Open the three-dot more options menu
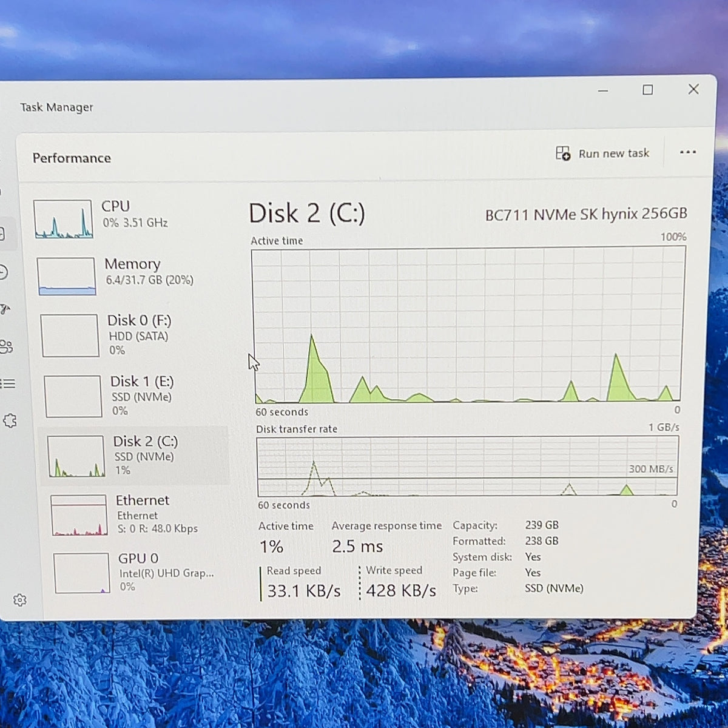The width and height of the screenshot is (728, 728). (688, 152)
